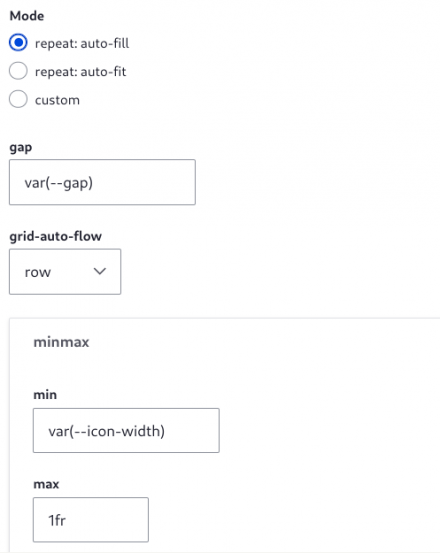Click the "repeat: auto-fit" label text
The image size is (440, 553).
pos(80,72)
